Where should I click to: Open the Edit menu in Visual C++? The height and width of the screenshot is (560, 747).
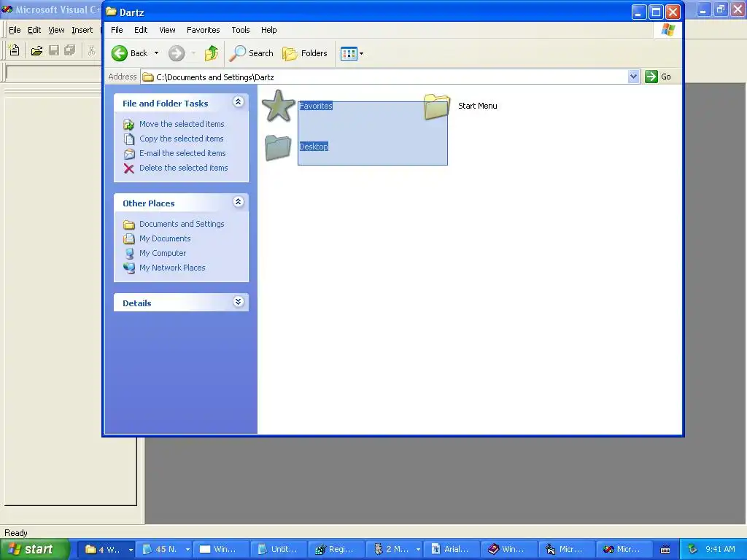[x=34, y=30]
